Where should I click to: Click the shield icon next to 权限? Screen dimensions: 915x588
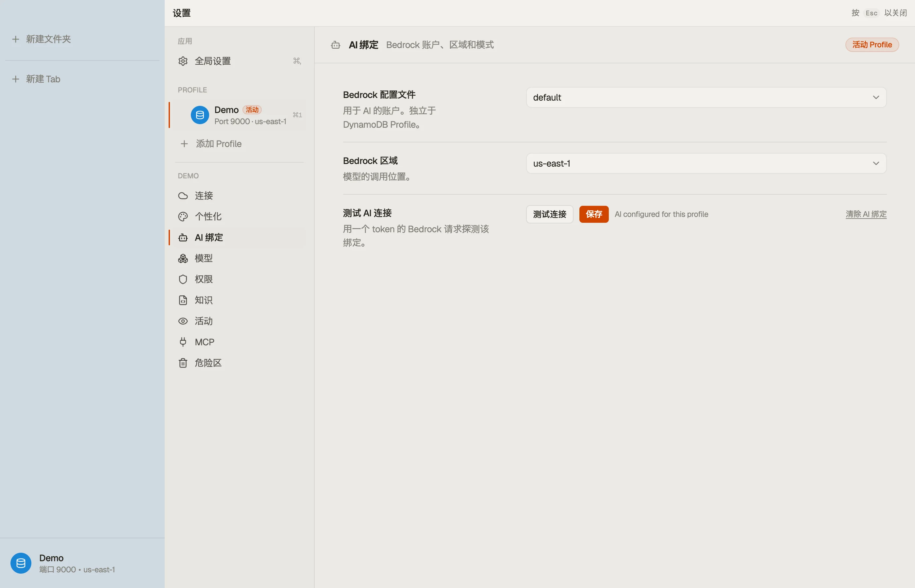[183, 279]
